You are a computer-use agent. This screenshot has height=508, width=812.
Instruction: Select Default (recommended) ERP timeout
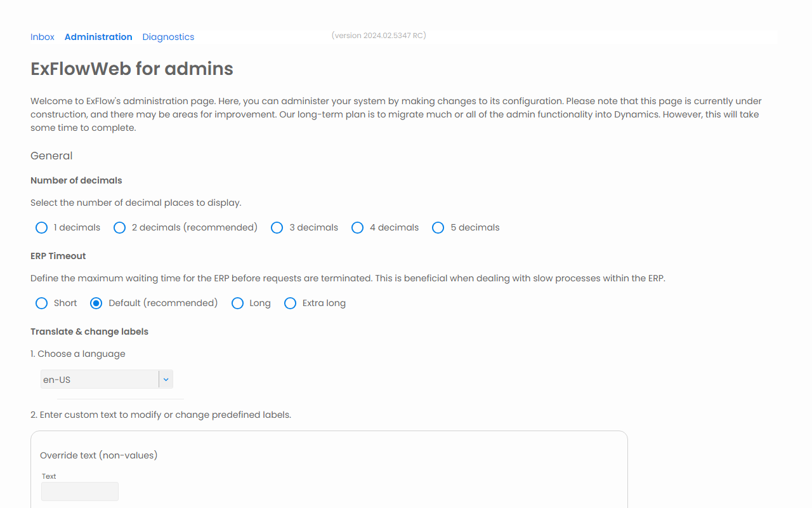click(96, 303)
